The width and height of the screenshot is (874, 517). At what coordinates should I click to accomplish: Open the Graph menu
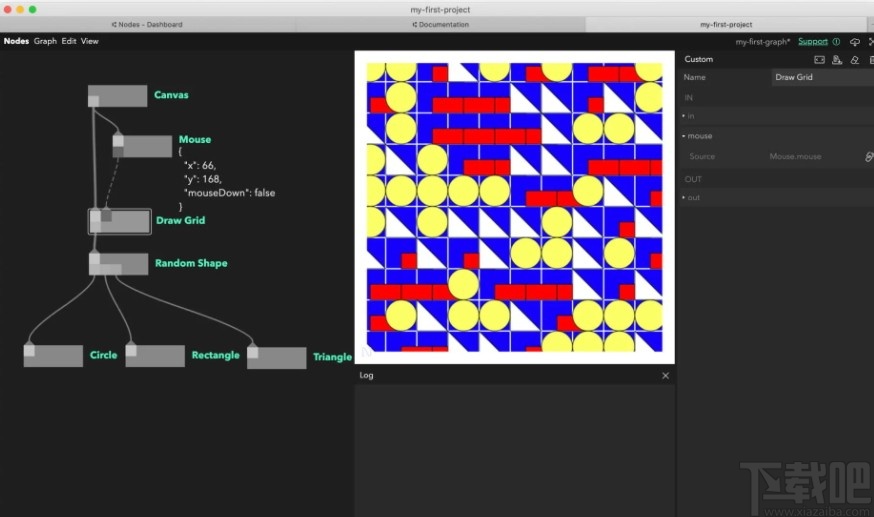tap(45, 41)
